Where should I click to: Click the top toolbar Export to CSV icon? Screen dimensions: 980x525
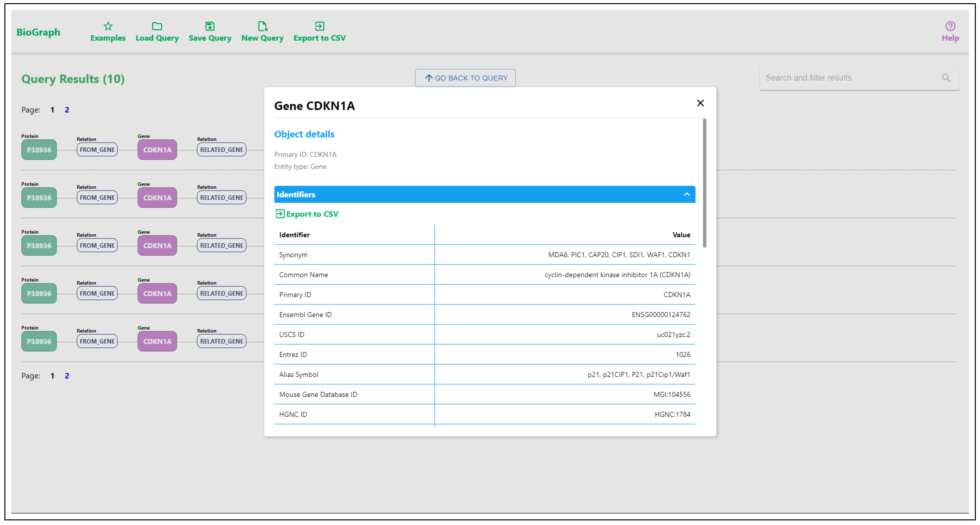[x=319, y=26]
